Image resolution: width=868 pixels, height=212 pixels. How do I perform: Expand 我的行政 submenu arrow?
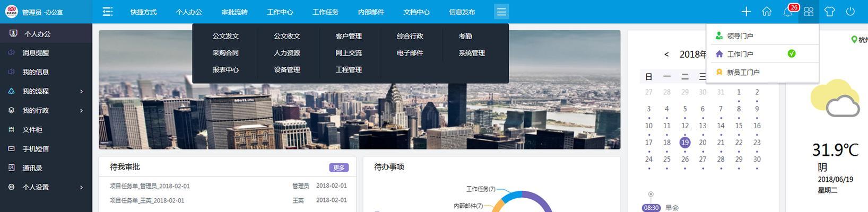81,111
